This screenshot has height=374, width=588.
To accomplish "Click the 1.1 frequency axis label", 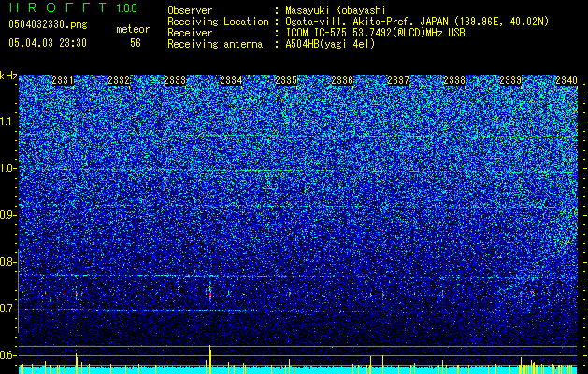I will pos(7,122).
